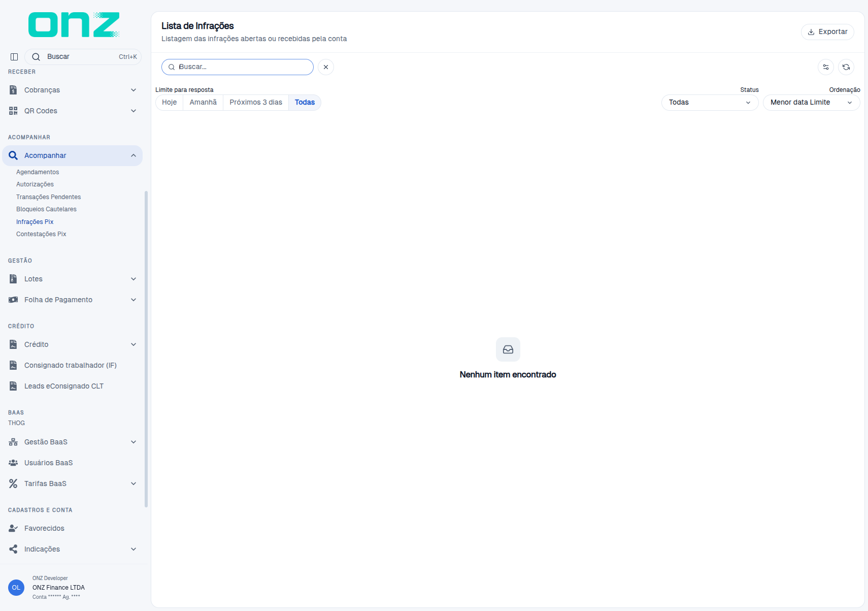Image resolution: width=868 pixels, height=611 pixels.
Task: Click the QR Codes icon
Action: [x=13, y=111]
